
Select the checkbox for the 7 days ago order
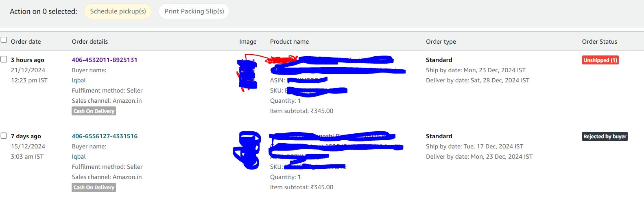(x=4, y=135)
